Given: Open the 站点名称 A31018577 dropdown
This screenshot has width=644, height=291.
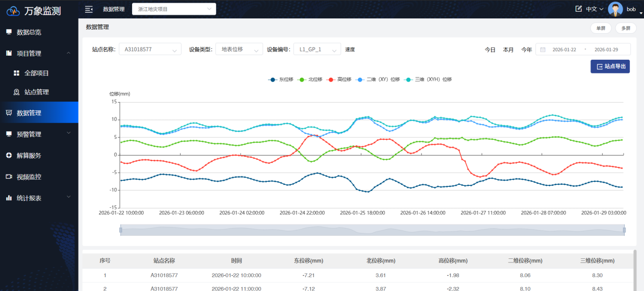Looking at the screenshot, I should click(150, 50).
